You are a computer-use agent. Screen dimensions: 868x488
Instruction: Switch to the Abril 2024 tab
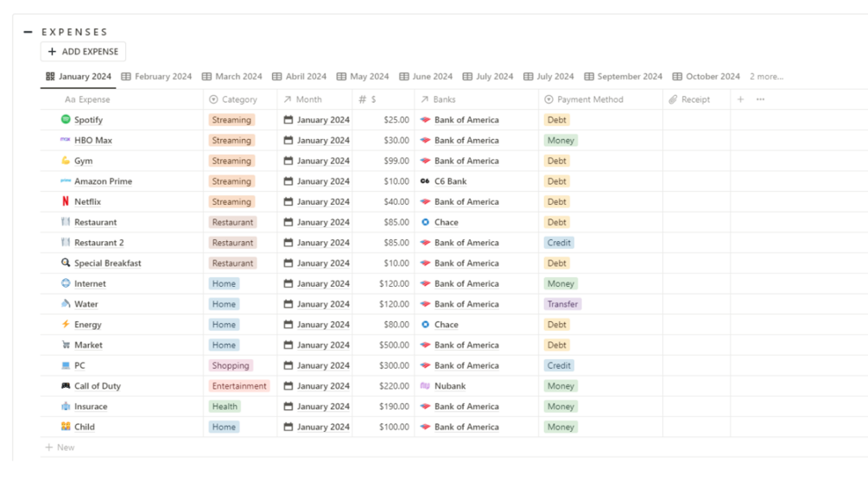coord(300,76)
